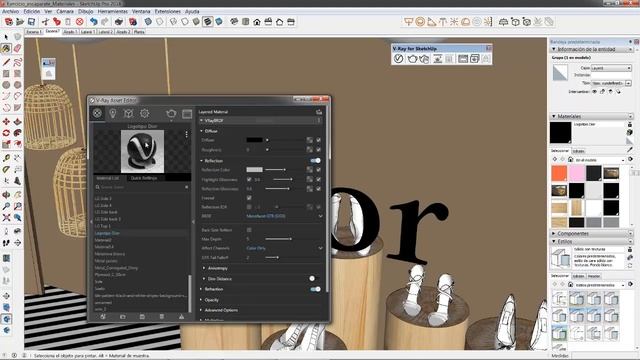The height and width of the screenshot is (360, 640).
Task: Click the eyedropper sample paint icon in Materiales
Action: tap(630, 150)
